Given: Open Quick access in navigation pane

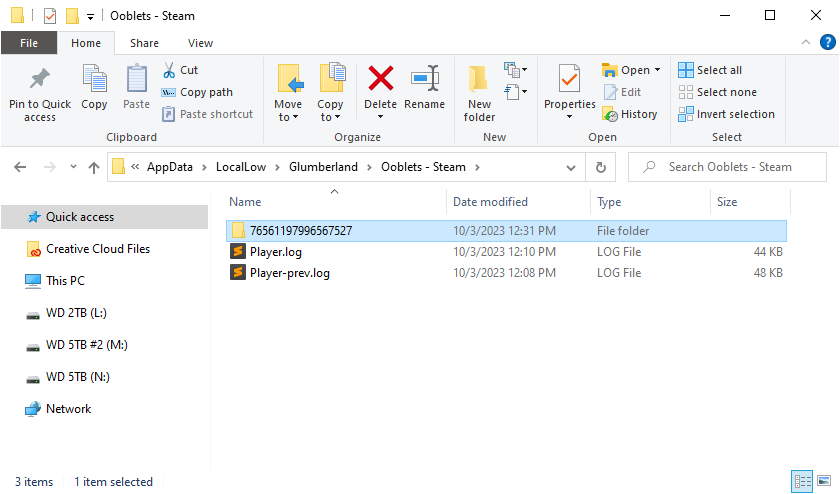Looking at the screenshot, I should coord(104,217).
